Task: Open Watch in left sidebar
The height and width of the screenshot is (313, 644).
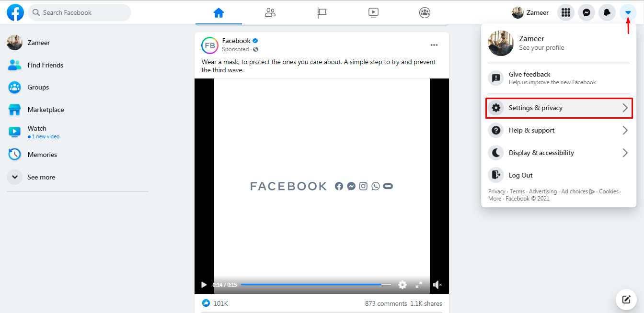Action: tap(77, 132)
